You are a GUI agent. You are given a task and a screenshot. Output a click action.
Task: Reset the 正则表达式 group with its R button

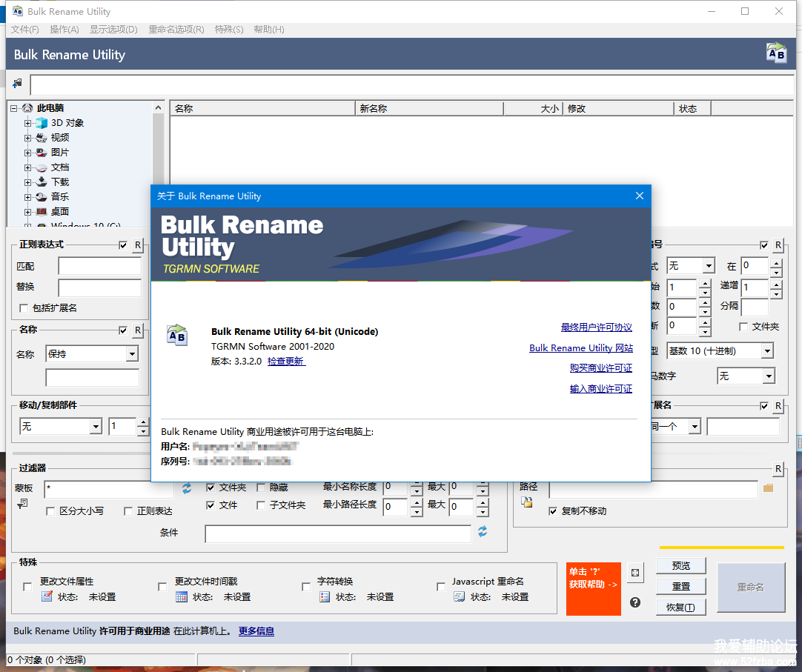[138, 245]
